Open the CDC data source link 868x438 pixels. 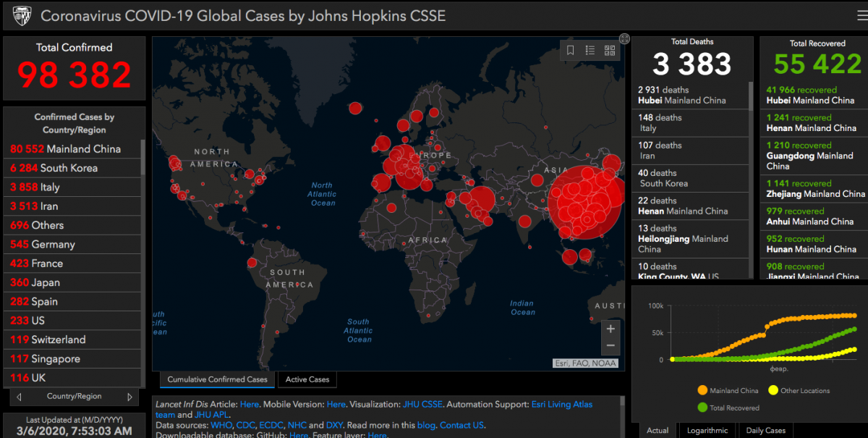tap(244, 425)
